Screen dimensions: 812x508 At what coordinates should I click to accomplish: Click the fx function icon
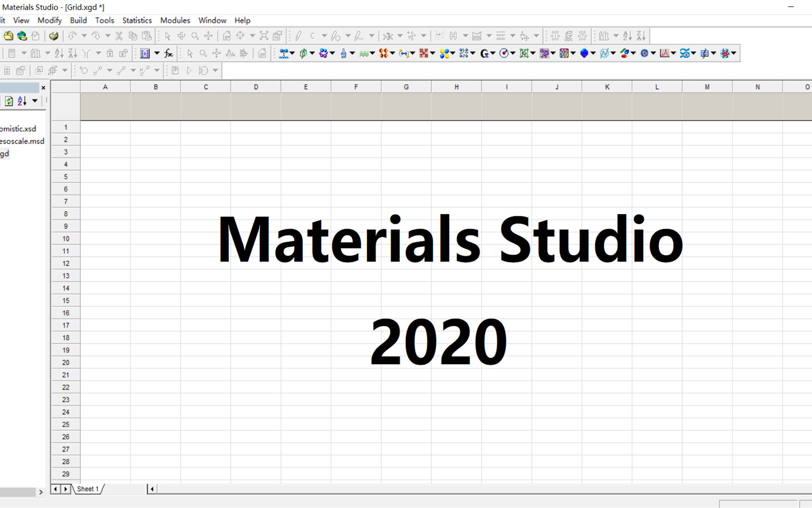click(x=168, y=53)
